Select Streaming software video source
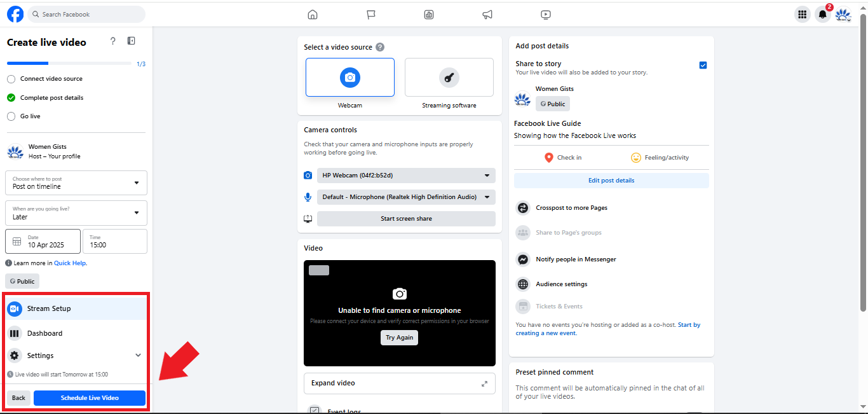This screenshot has height=414, width=868. [449, 78]
